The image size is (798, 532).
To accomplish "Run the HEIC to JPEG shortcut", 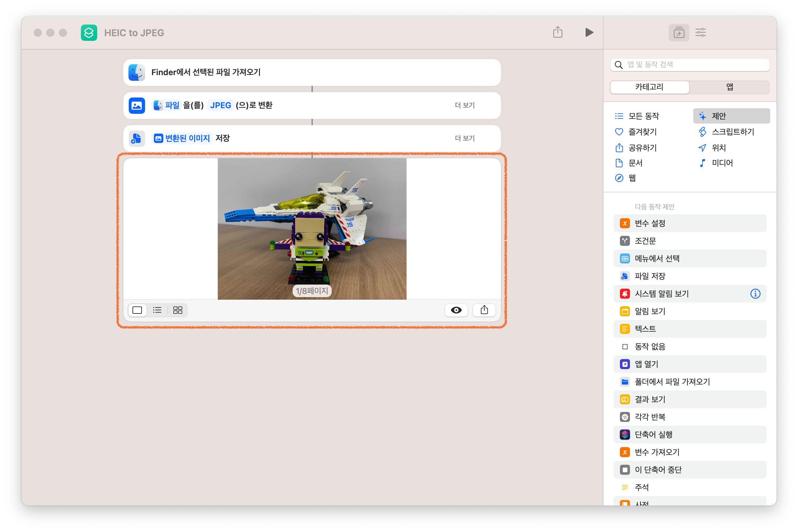I will point(589,33).
